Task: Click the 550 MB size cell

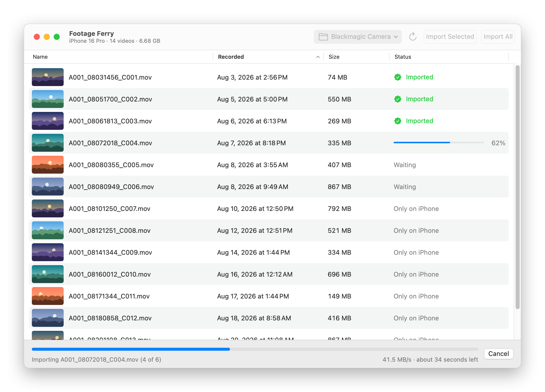Action: [339, 99]
